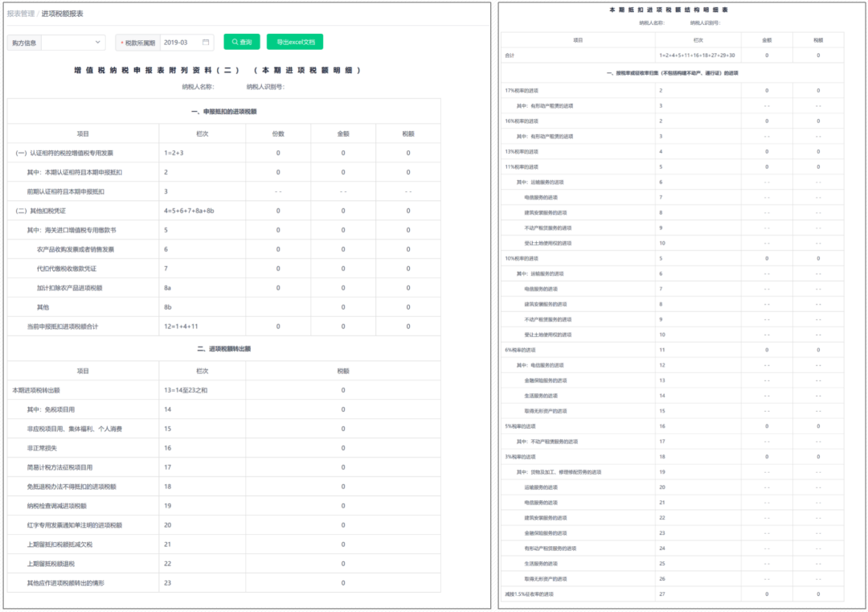Click the 进项税额报表 breadcrumb text

62,14
